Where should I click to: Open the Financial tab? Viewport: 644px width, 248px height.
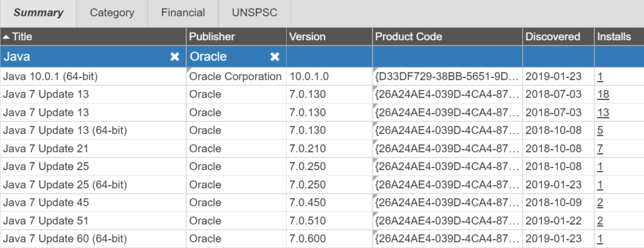point(183,13)
